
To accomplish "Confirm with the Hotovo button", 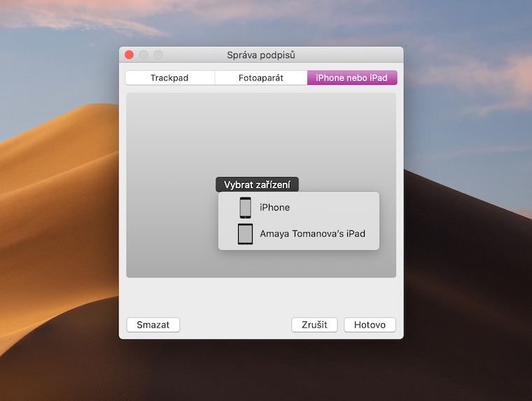I will 370,325.
